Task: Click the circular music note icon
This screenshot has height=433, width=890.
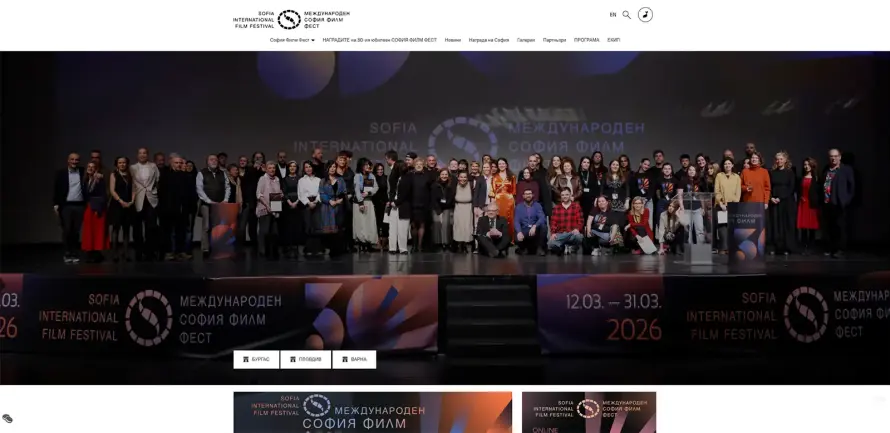Action: click(x=645, y=15)
